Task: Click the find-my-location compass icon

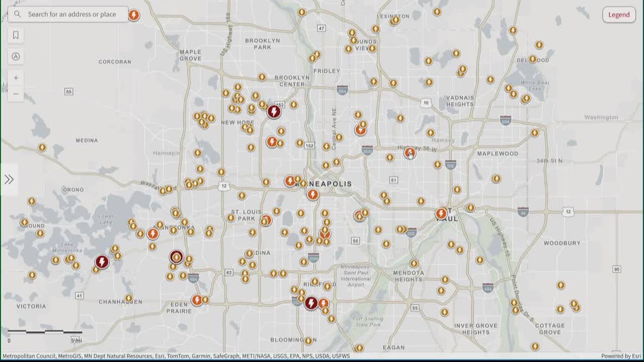Action: click(16, 56)
